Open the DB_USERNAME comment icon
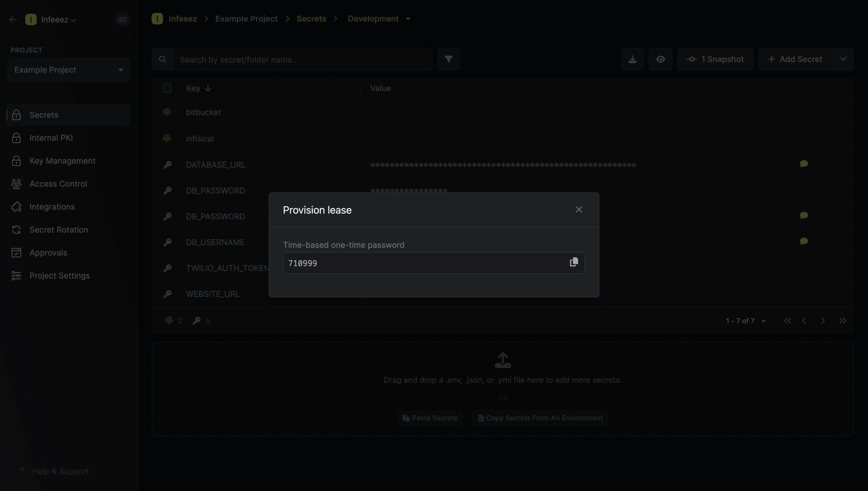This screenshot has width=868, height=491. tap(804, 241)
